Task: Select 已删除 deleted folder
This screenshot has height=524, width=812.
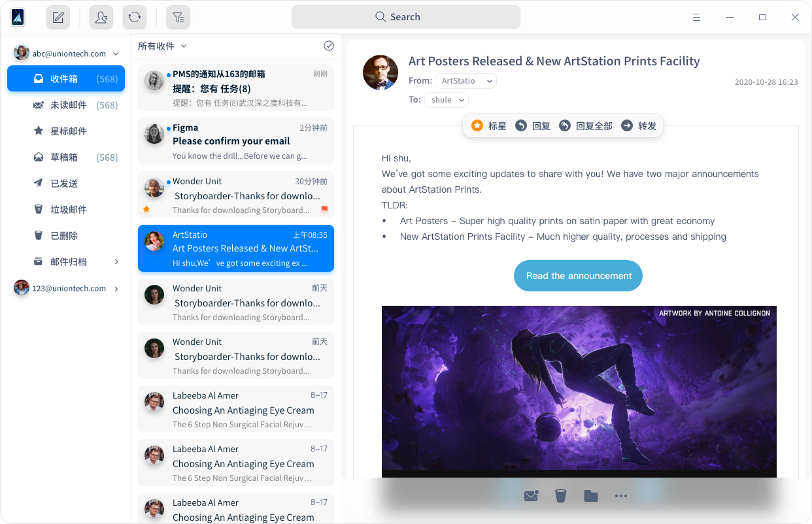Action: (x=66, y=236)
